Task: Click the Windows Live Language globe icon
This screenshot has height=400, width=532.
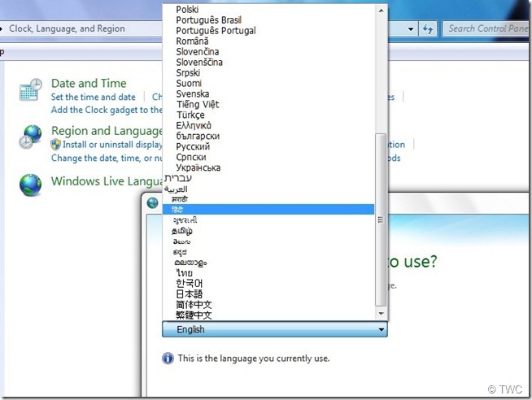Action: pyautogui.click(x=31, y=185)
